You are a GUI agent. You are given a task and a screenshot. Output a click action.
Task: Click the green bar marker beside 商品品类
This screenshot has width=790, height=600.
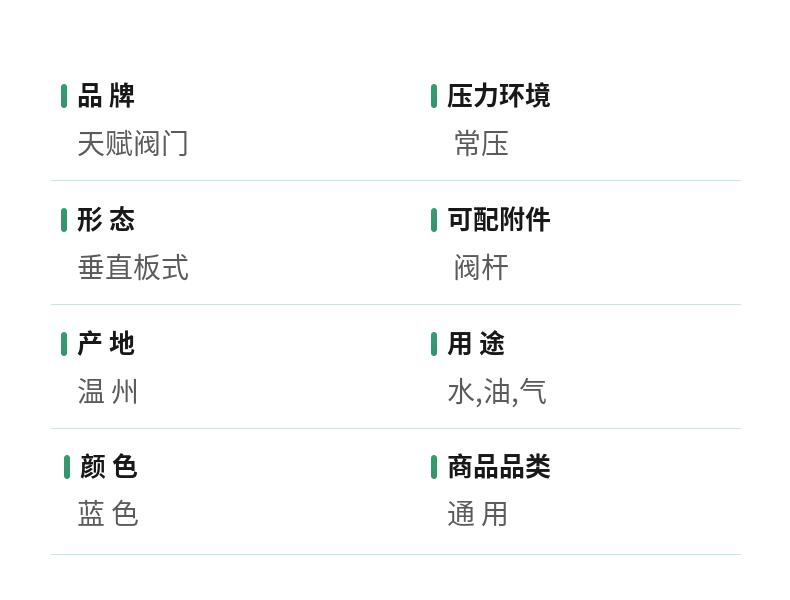click(x=434, y=467)
